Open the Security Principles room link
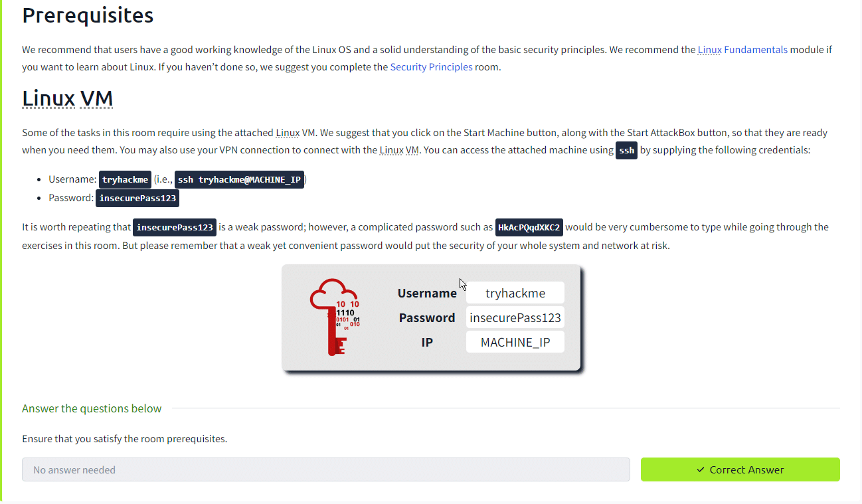862x504 pixels. 431,66
